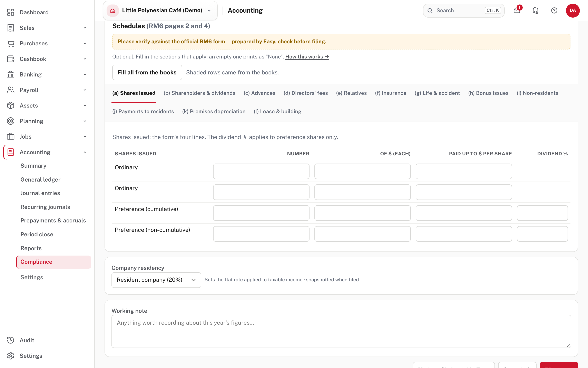Switch to (l) Lease & building tab

[277, 111]
